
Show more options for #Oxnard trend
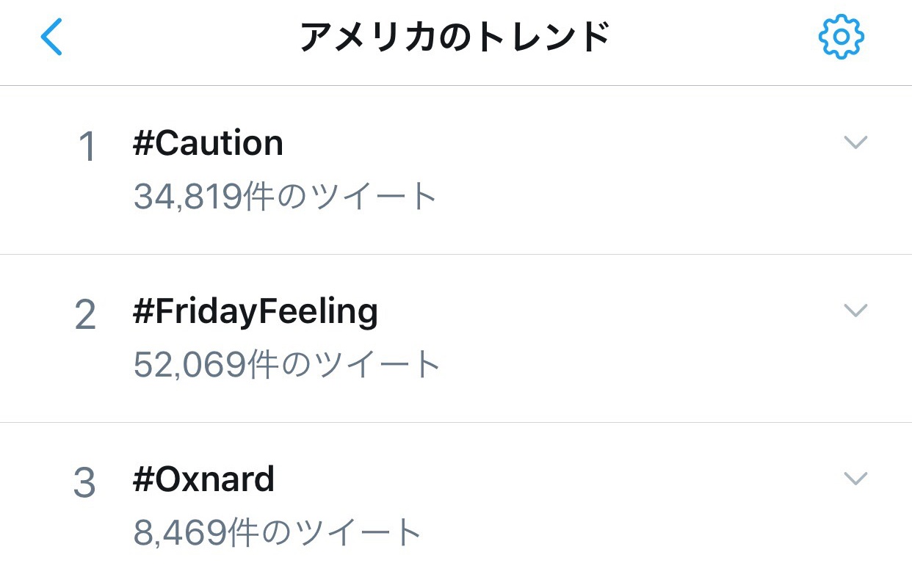coord(855,479)
